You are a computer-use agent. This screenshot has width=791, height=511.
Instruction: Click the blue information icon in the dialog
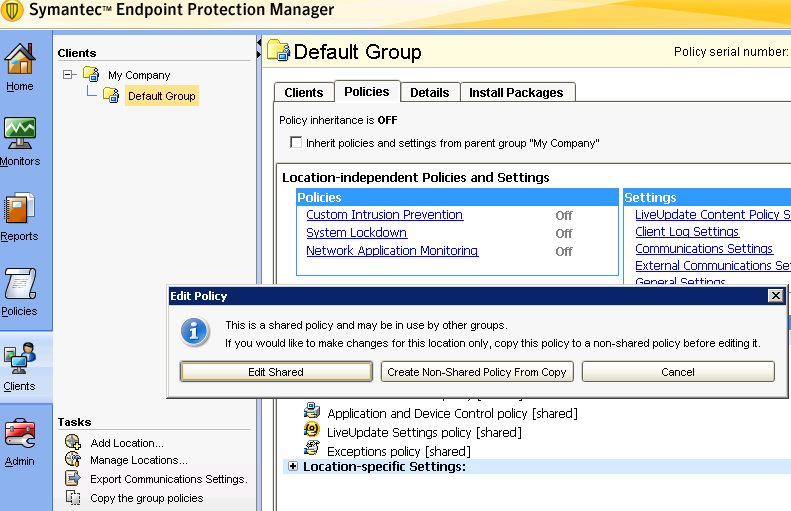pos(194,331)
